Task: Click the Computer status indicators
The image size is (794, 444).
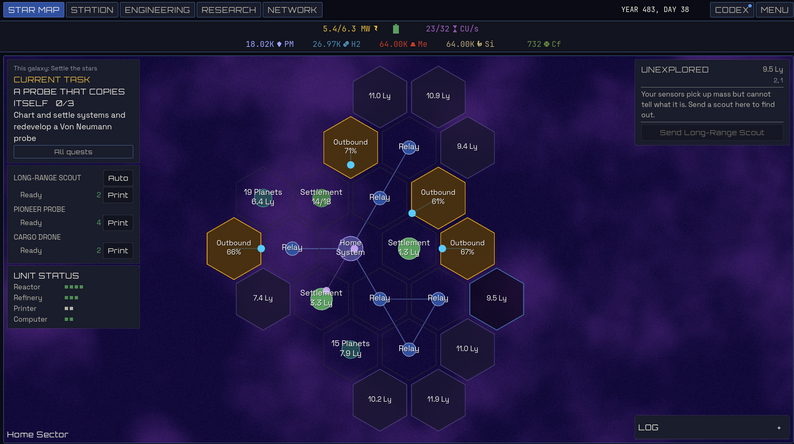Action: 69,319
